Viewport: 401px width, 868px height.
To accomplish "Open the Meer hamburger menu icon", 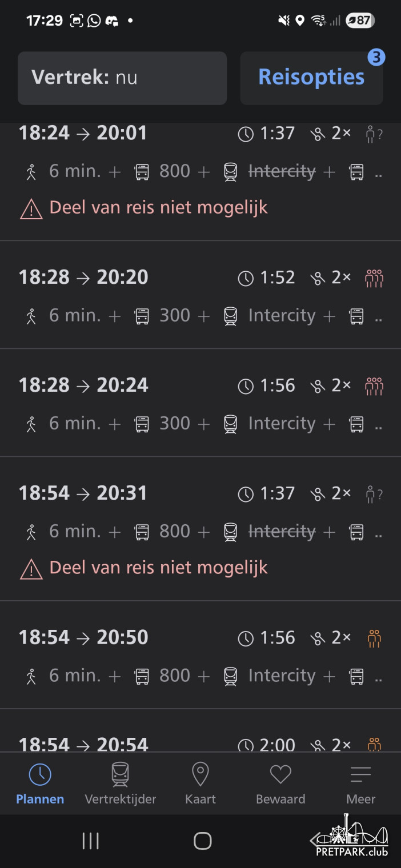I will pos(361,774).
